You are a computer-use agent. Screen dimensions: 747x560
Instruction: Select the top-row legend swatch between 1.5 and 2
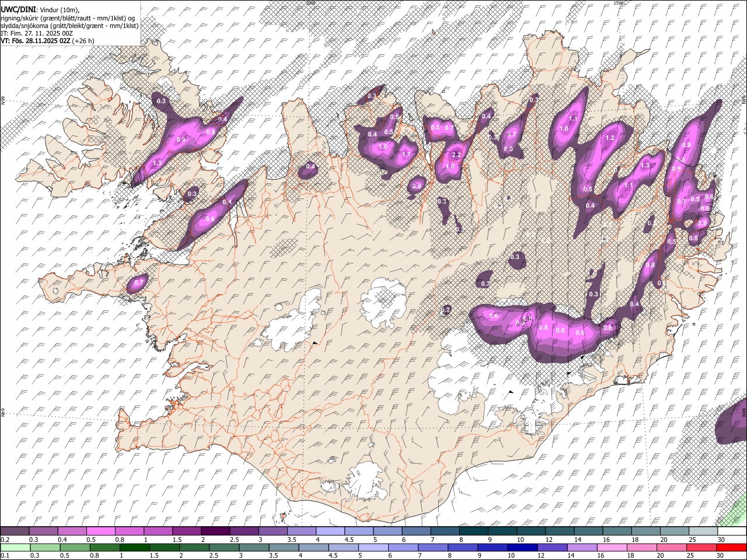click(x=187, y=531)
